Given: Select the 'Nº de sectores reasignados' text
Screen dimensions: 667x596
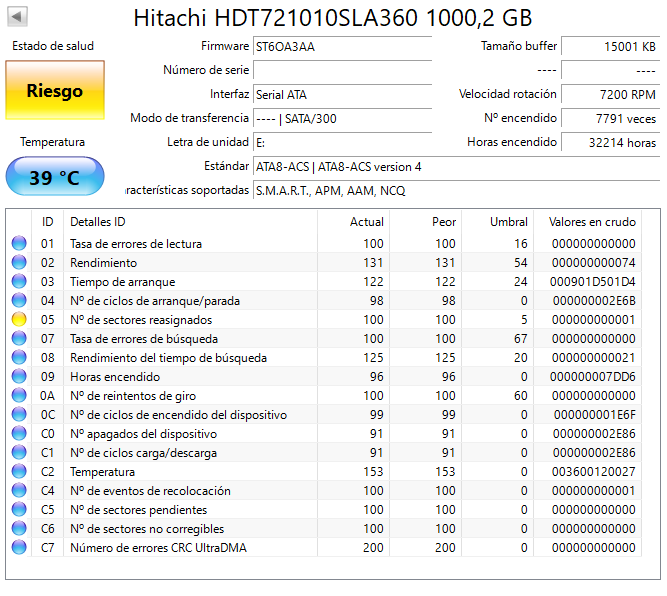Looking at the screenshot, I should click(x=141, y=320).
